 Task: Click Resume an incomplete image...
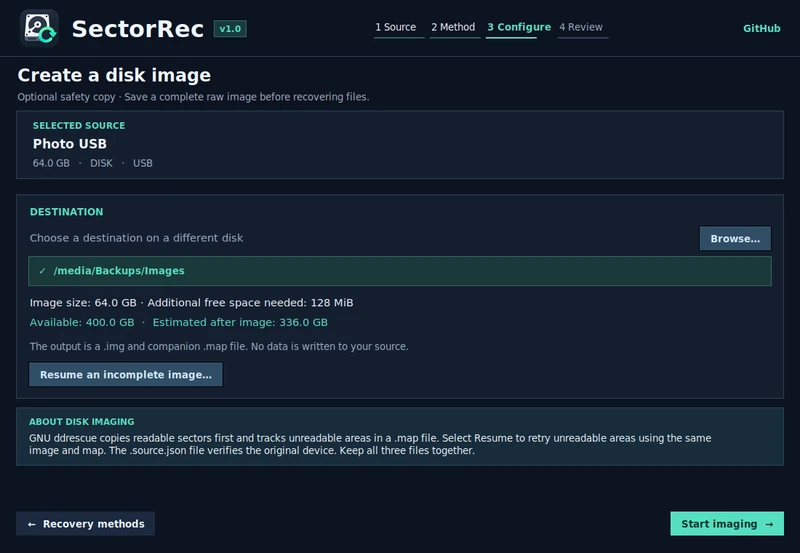coord(126,374)
